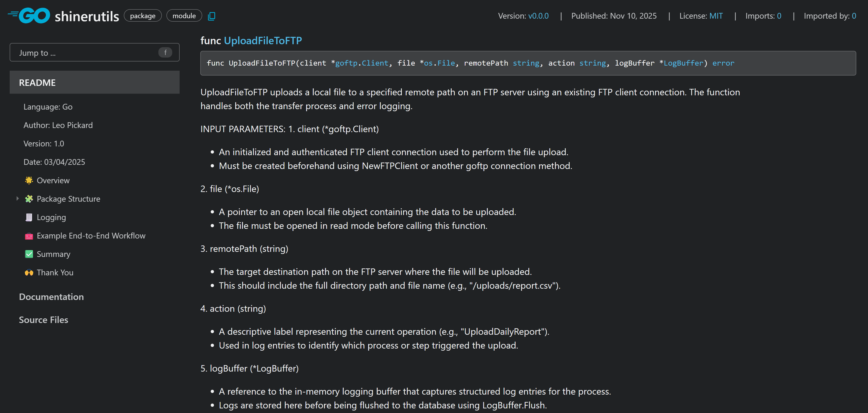The height and width of the screenshot is (413, 868).
Task: Click the green checkmark icon beside Summary
Action: (x=29, y=254)
